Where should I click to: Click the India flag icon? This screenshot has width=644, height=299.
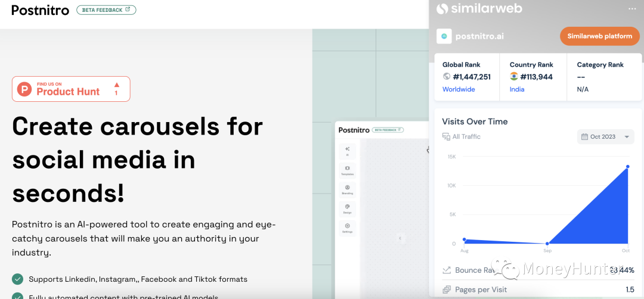pyautogui.click(x=514, y=76)
